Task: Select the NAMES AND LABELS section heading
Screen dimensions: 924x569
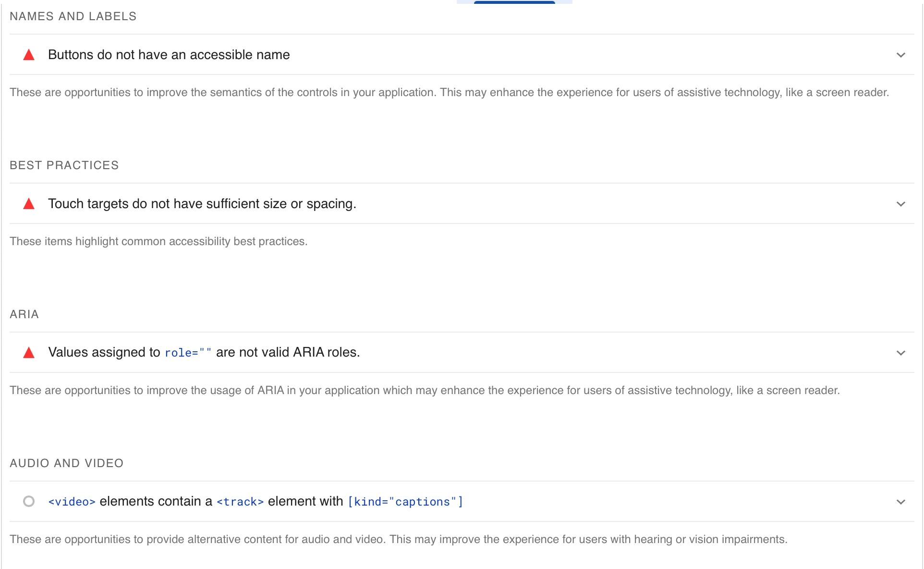Action: [73, 16]
